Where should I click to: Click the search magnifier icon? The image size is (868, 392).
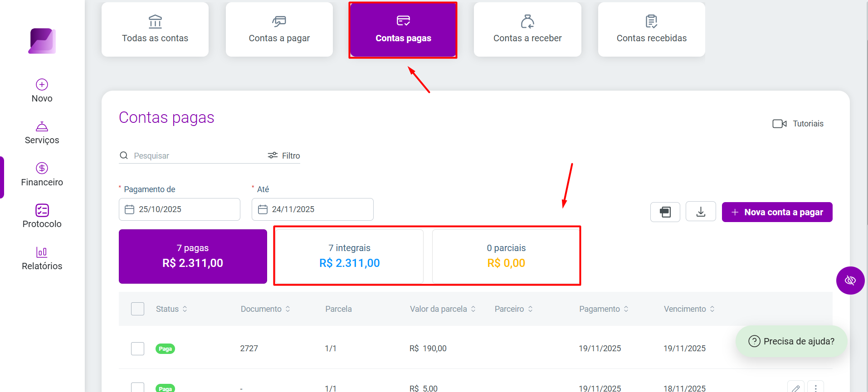tap(124, 155)
